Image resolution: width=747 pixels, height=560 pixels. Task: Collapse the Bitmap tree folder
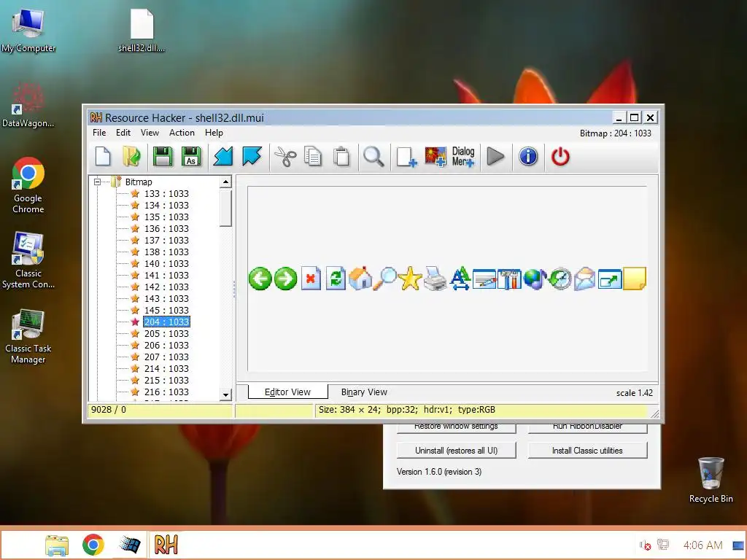[98, 182]
